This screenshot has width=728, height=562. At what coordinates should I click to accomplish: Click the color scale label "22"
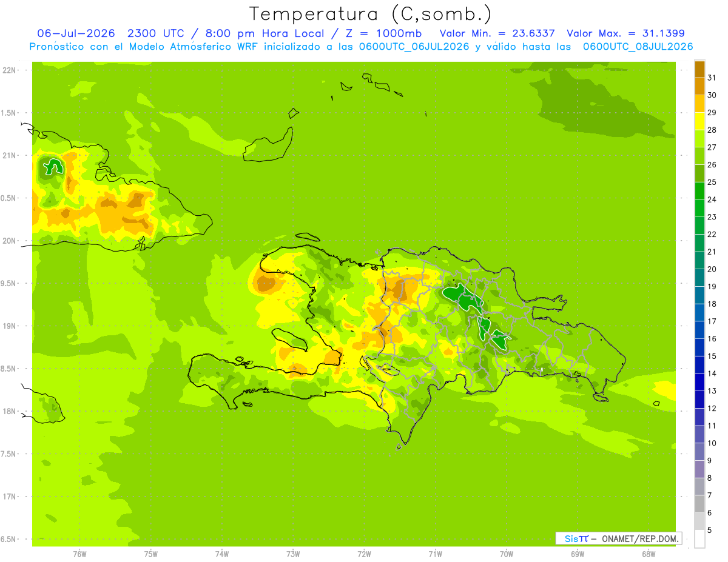[x=712, y=234]
